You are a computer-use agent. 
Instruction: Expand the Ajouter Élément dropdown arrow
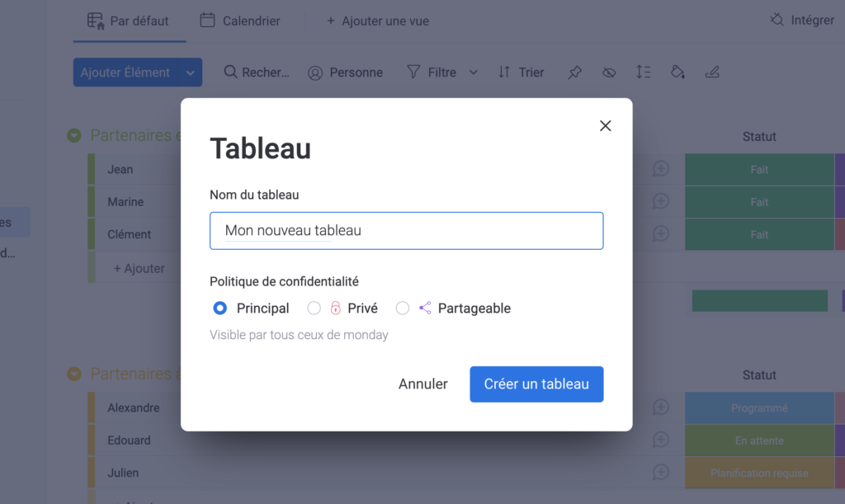click(x=191, y=73)
